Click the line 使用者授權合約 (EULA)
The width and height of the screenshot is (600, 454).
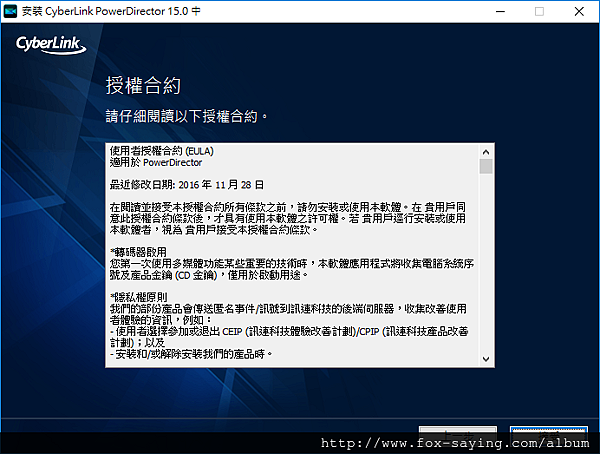[161, 151]
